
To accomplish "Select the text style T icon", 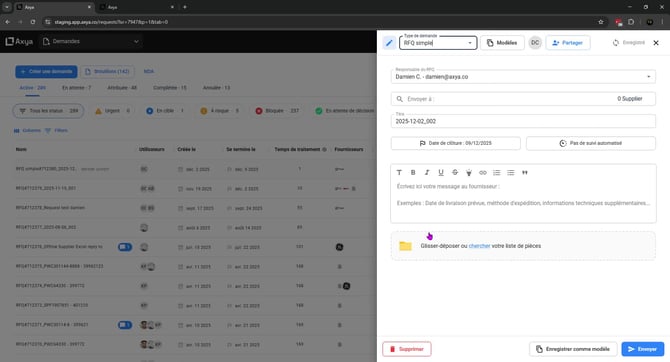I will click(x=399, y=173).
